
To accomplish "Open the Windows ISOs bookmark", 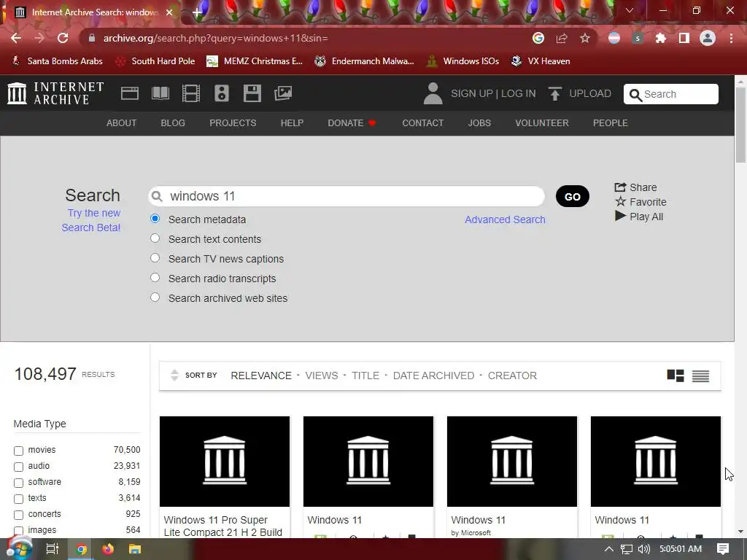I will [x=462, y=61].
